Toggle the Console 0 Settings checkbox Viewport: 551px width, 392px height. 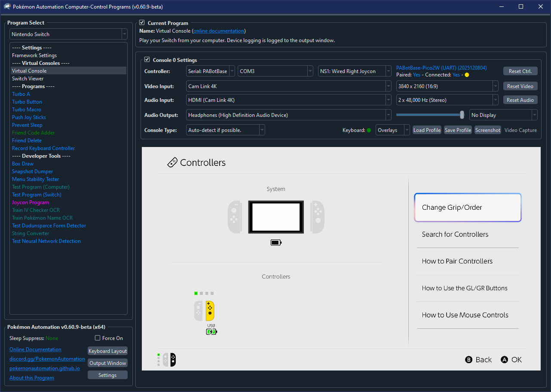click(147, 60)
